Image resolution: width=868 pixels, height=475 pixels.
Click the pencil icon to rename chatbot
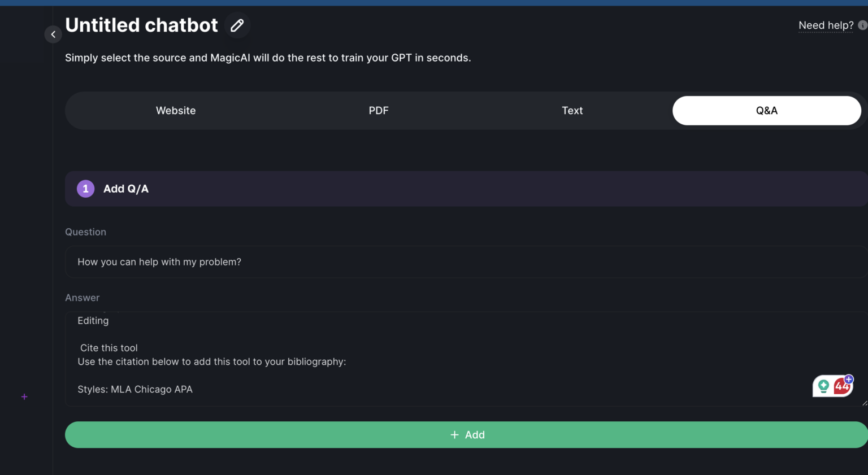coord(237,25)
